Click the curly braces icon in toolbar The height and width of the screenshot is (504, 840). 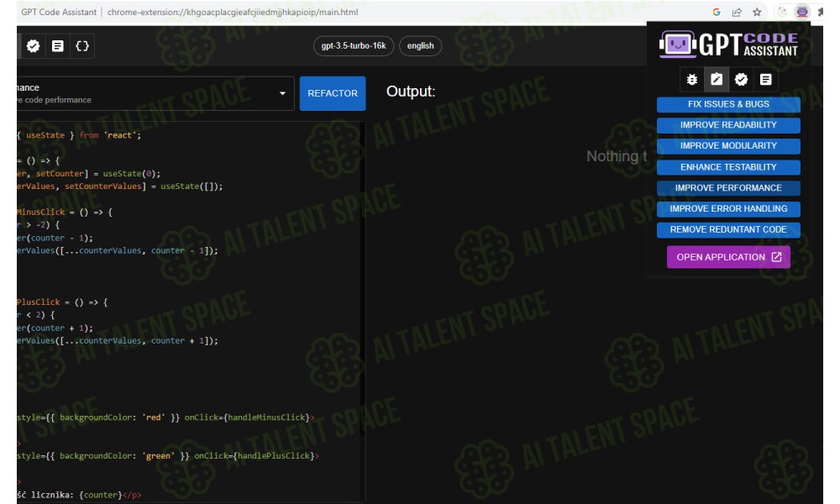[x=82, y=46]
